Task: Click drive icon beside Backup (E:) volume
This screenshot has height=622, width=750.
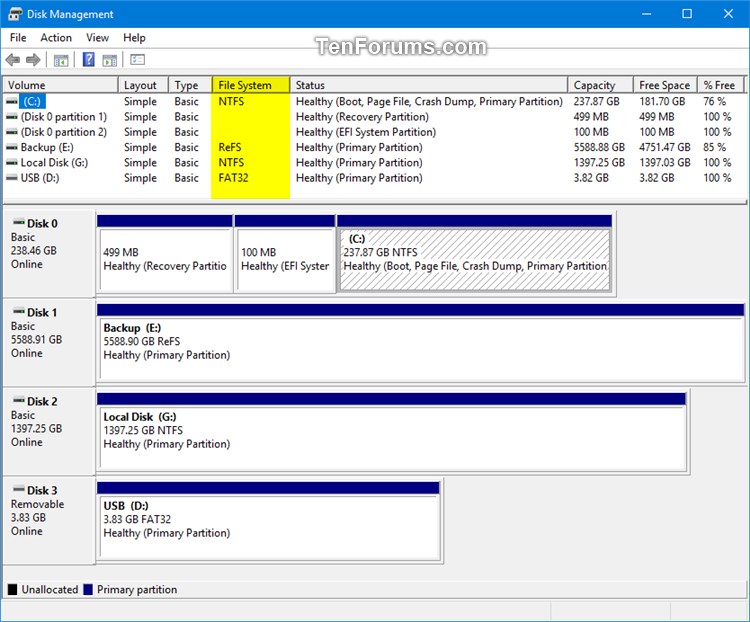Action: tap(11, 147)
